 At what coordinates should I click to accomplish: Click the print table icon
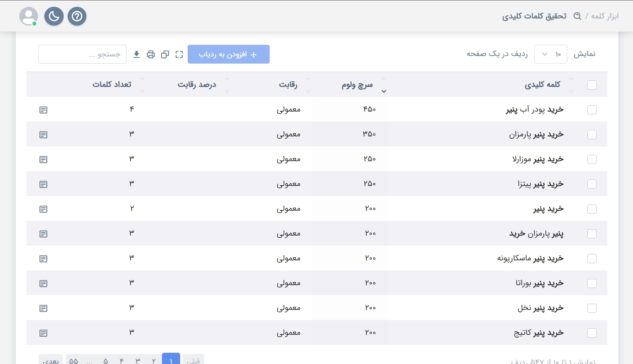click(x=151, y=54)
